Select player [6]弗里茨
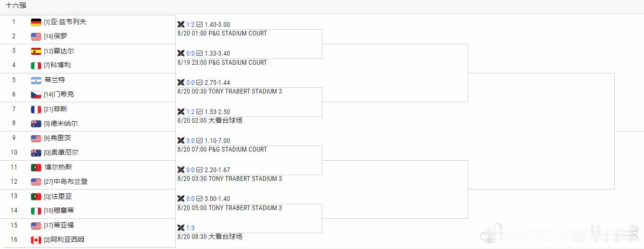This screenshot has width=644, height=249. click(x=57, y=138)
